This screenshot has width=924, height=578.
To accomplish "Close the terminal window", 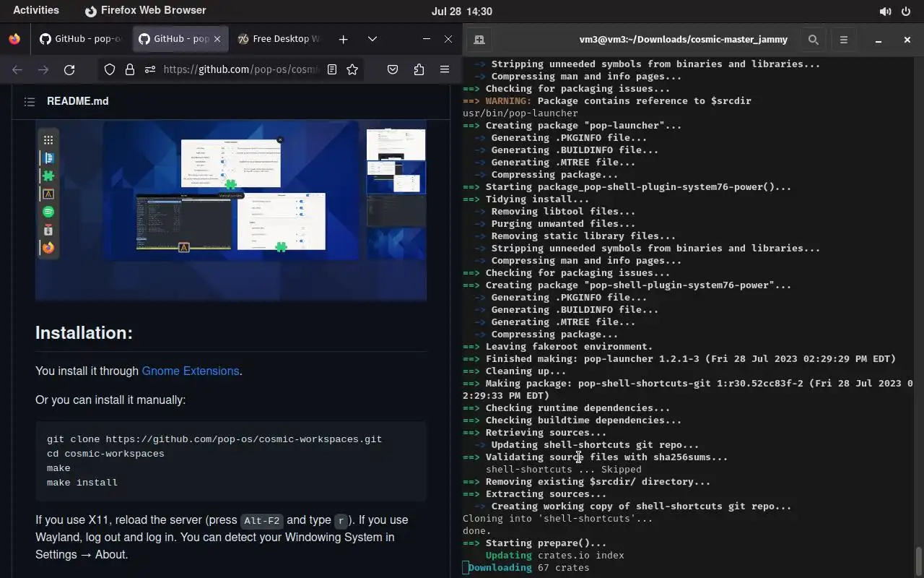I will 907,40.
